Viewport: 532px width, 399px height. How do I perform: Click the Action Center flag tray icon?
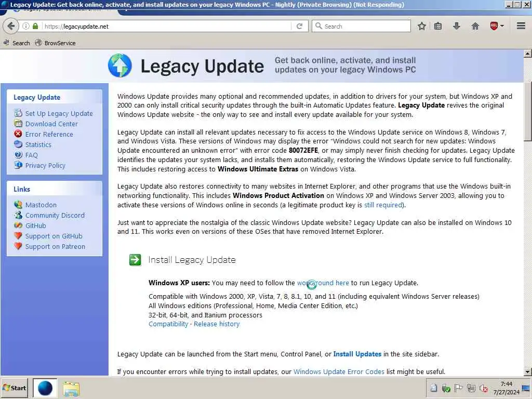(x=458, y=389)
